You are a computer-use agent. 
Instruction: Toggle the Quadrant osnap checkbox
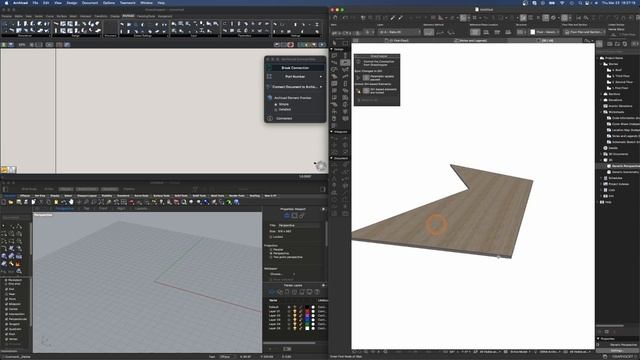(x=6, y=329)
